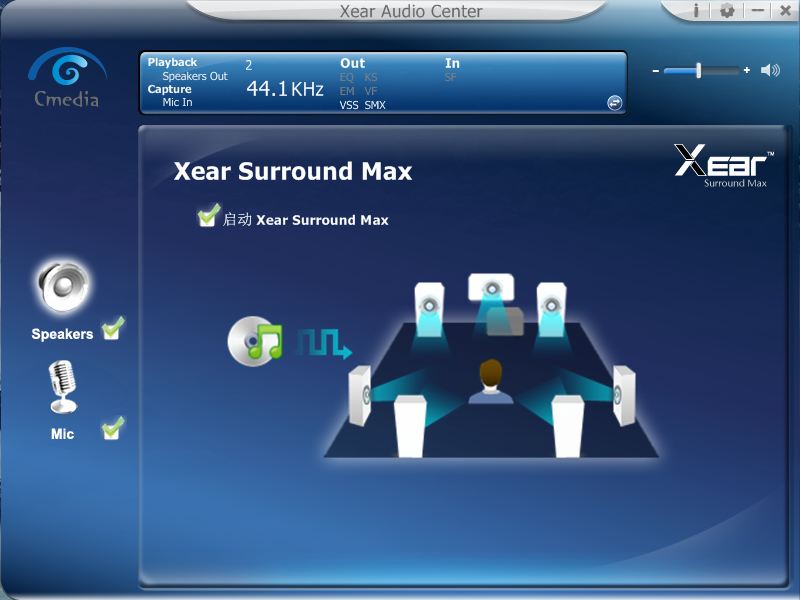800x600 pixels.
Task: Click the digital signal waveform arrow icon
Action: pyautogui.click(x=324, y=343)
